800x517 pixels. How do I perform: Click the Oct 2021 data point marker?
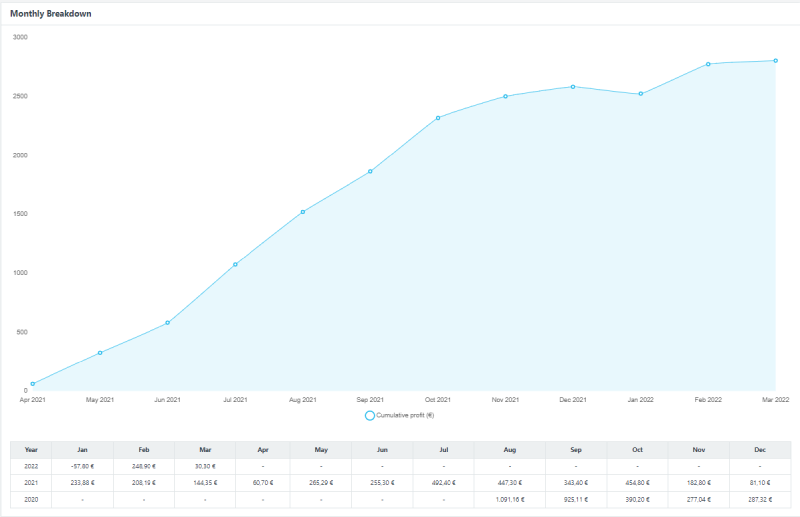pyautogui.click(x=438, y=118)
